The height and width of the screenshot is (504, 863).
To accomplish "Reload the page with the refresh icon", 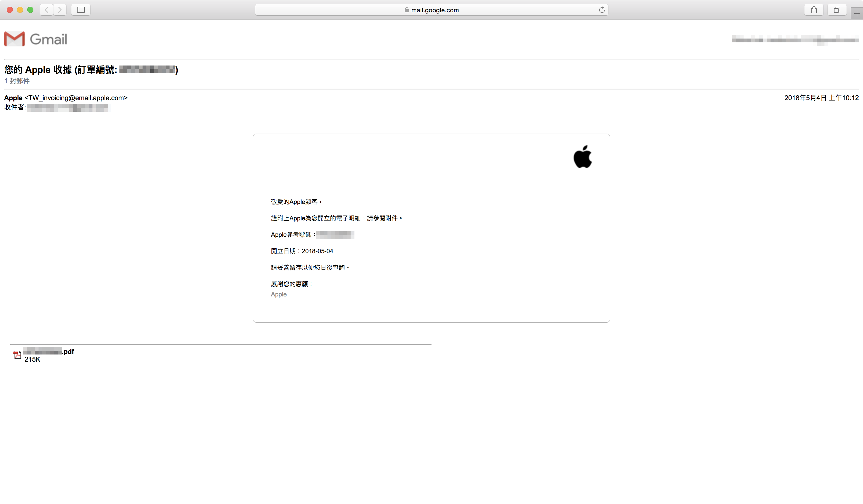I will click(602, 10).
